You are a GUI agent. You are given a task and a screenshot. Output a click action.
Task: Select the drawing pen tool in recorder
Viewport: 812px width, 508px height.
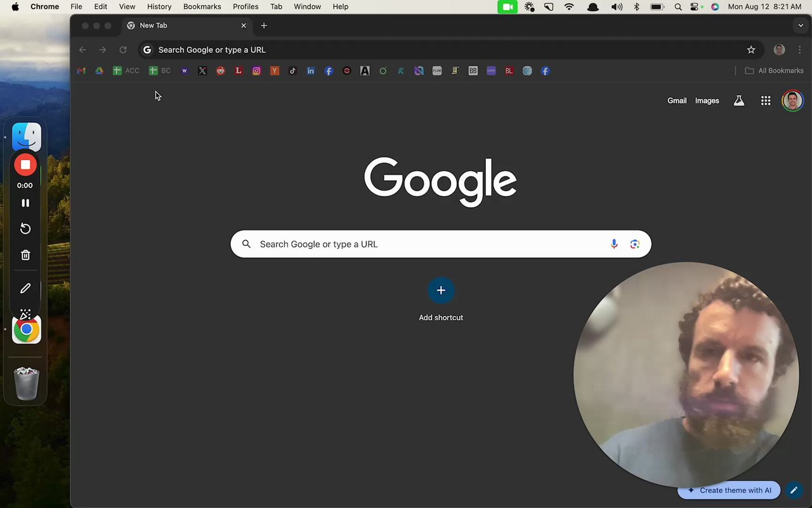(25, 288)
